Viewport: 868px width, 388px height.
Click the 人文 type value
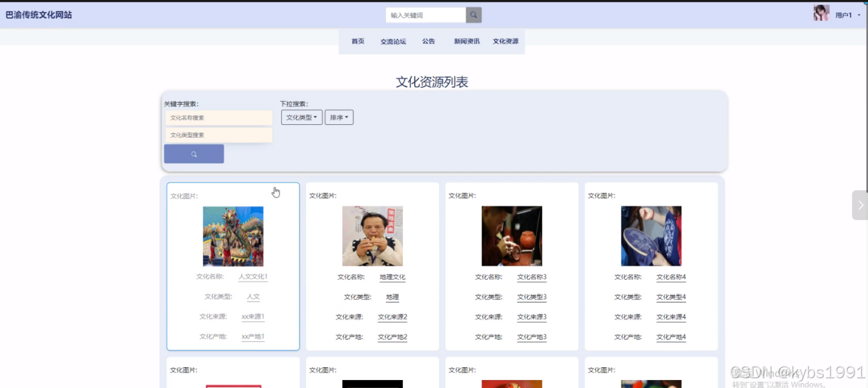253,297
